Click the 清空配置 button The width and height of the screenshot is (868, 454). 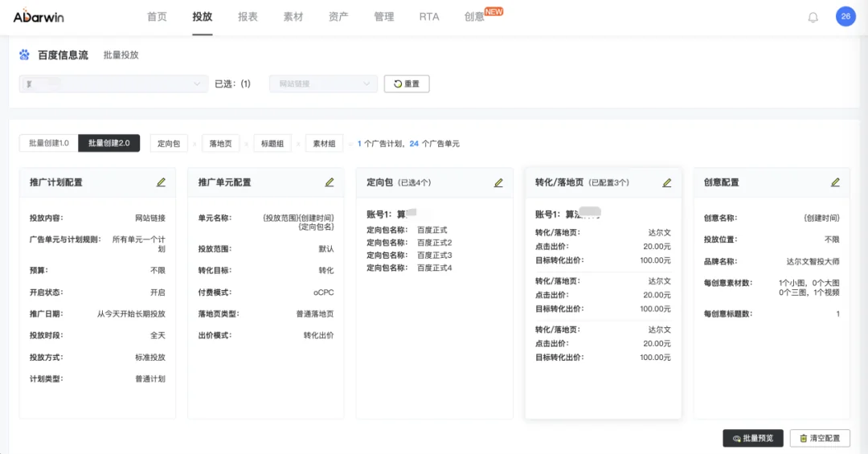(820, 438)
